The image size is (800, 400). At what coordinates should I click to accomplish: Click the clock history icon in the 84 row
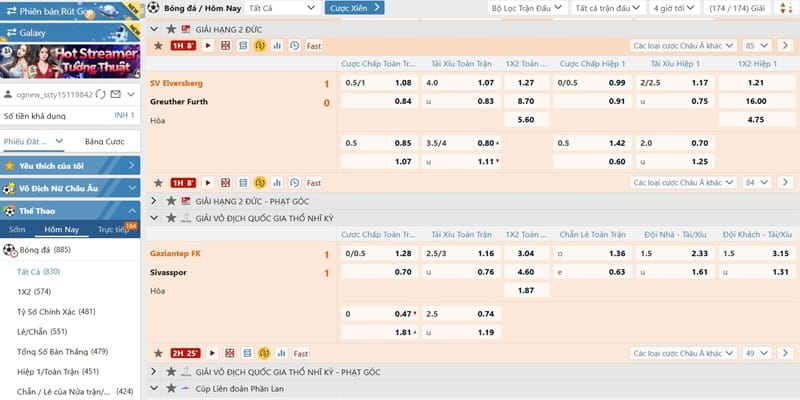(294, 183)
